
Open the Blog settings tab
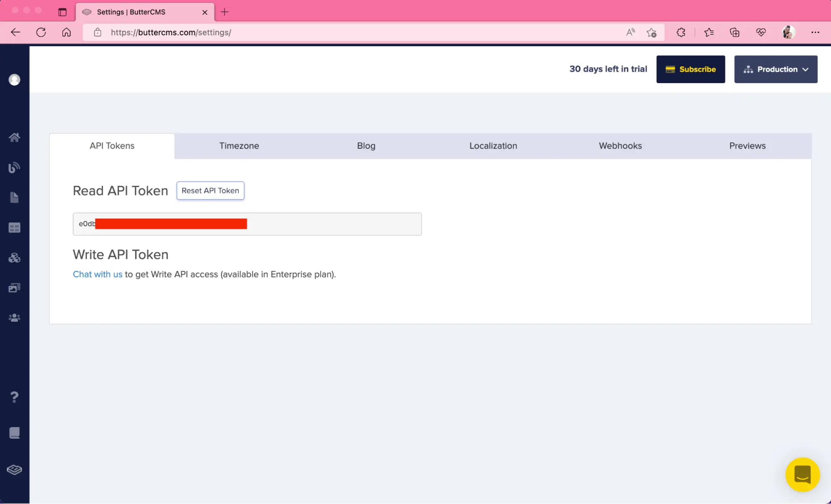click(x=366, y=146)
